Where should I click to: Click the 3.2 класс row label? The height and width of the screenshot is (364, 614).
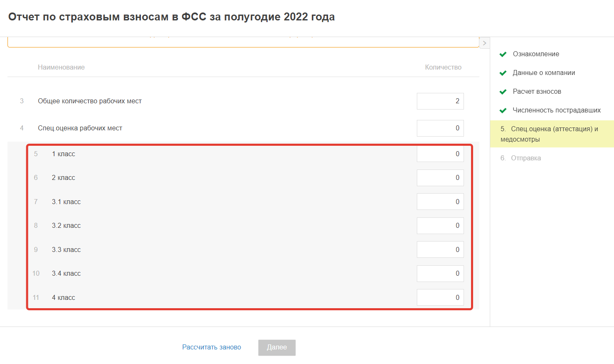66,226
